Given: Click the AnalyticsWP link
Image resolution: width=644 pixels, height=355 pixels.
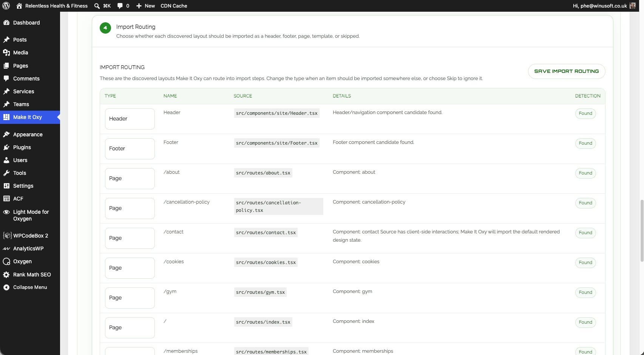Looking at the screenshot, I should [x=28, y=248].
